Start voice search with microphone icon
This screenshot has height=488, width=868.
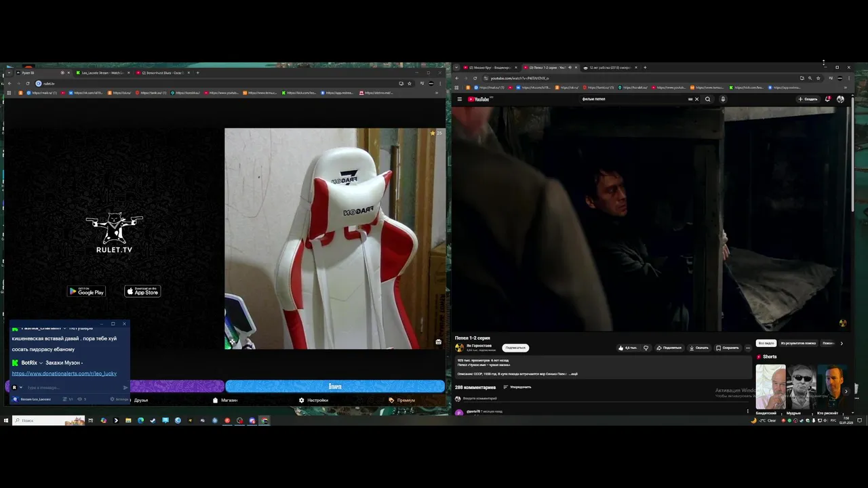pos(723,99)
